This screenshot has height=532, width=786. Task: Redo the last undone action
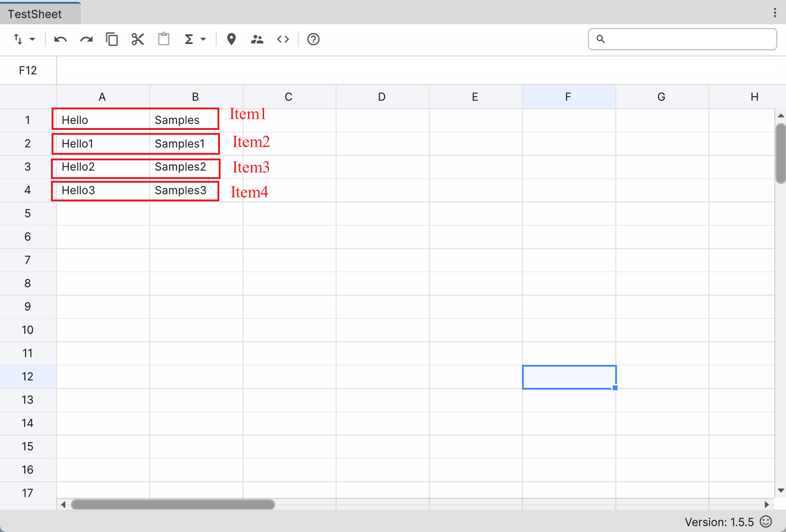click(x=86, y=39)
